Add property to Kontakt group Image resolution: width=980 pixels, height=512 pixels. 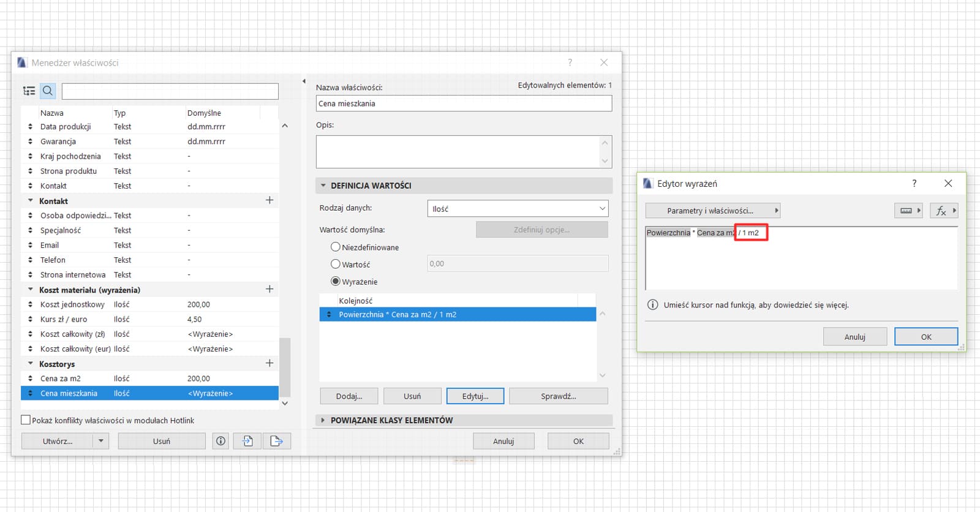click(269, 200)
